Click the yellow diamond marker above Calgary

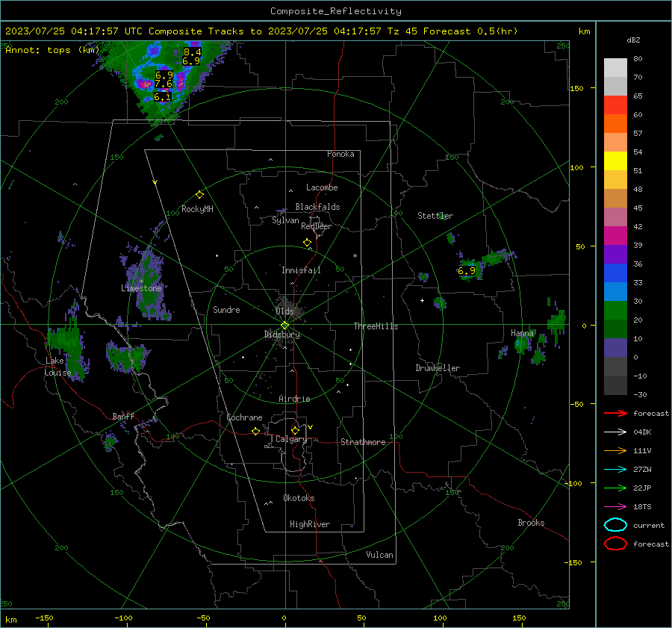[x=295, y=430]
